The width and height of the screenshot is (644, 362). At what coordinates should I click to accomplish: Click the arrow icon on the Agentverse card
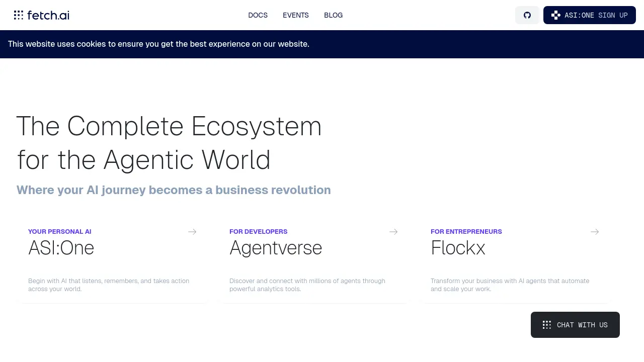(x=393, y=232)
